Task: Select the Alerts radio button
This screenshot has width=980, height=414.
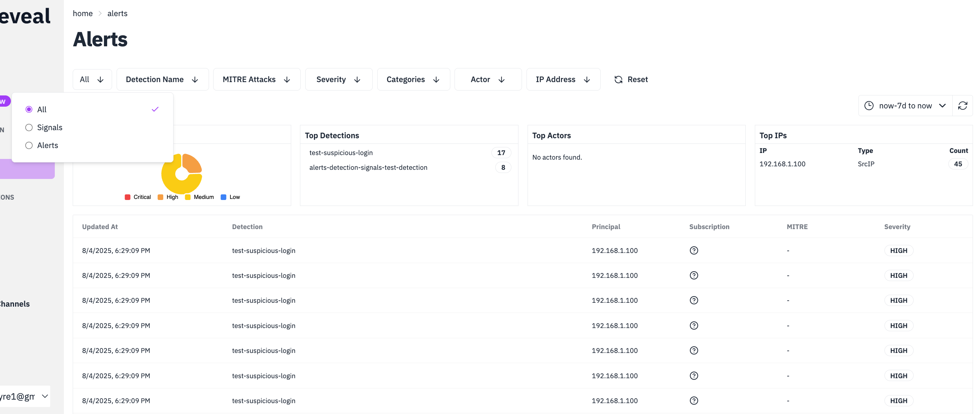Action: (29, 145)
